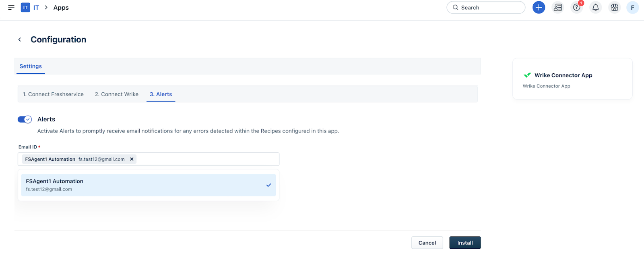The image size is (644, 275).
Task: Click the Alerts description text
Action: 188,131
